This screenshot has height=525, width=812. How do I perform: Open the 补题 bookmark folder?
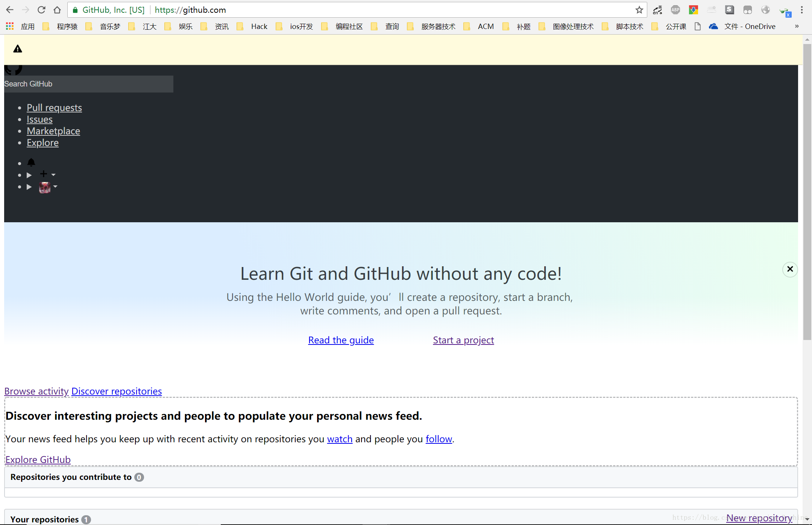point(517,26)
